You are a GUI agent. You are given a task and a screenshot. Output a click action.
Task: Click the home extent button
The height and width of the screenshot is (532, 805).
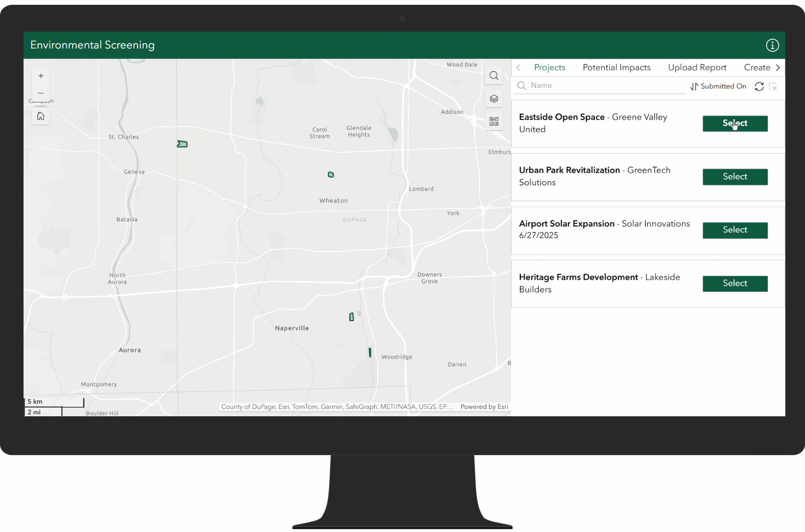tap(41, 116)
